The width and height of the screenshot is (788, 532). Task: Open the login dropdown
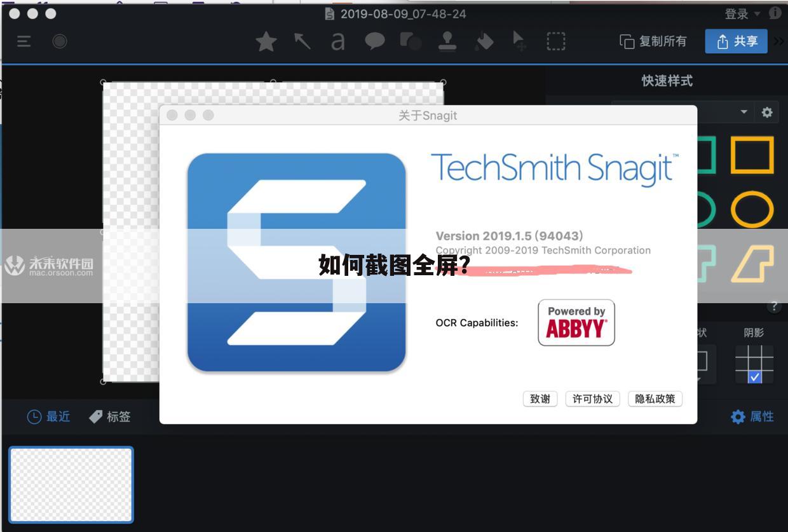[743, 14]
